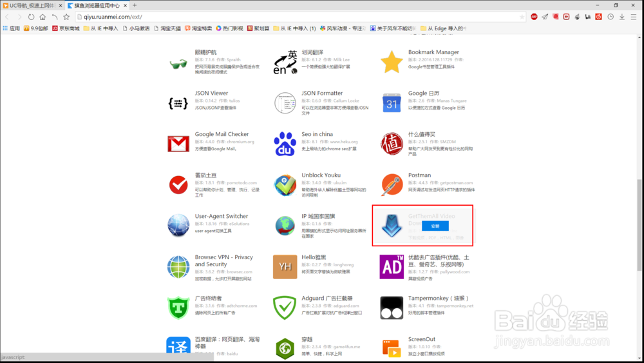644x363 pixels.
Task: Expand the 从 Edge 导入 bookmark folder
Action: (444, 28)
